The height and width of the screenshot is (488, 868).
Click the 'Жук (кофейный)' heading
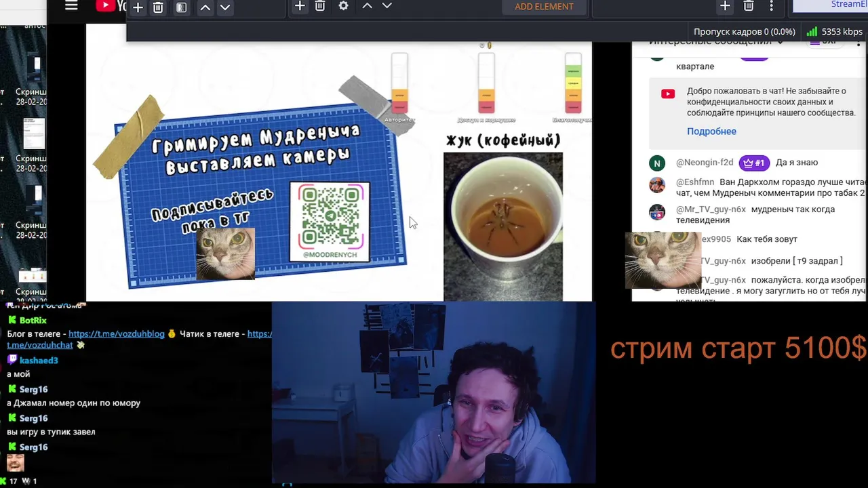pyautogui.click(x=503, y=140)
